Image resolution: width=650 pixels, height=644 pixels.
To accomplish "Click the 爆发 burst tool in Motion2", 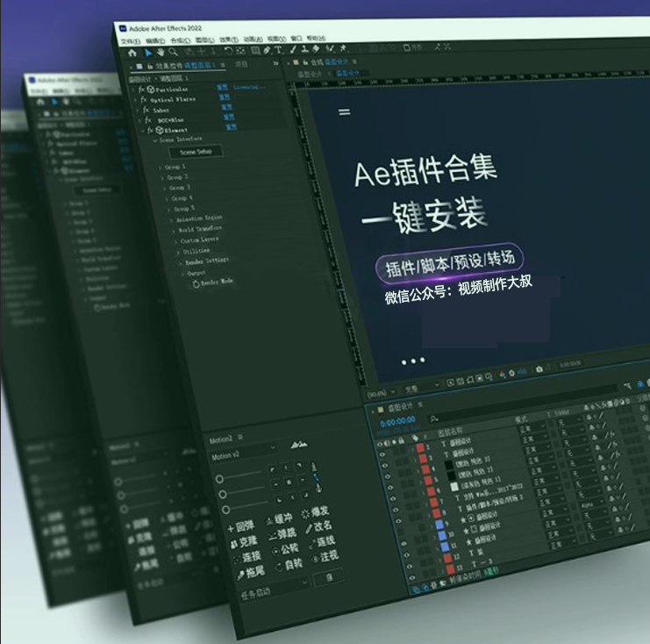I will (316, 512).
